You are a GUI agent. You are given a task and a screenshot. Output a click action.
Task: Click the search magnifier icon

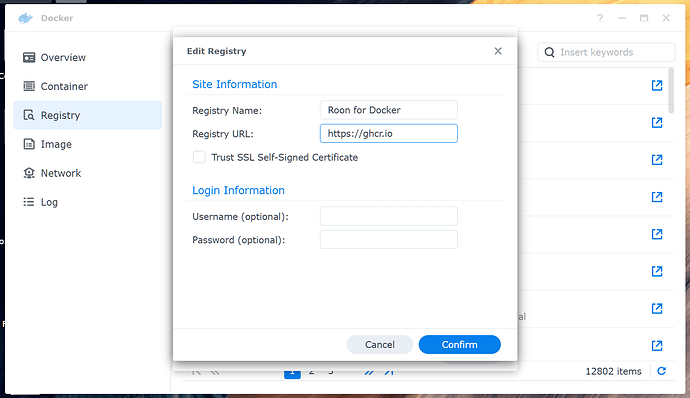click(549, 52)
